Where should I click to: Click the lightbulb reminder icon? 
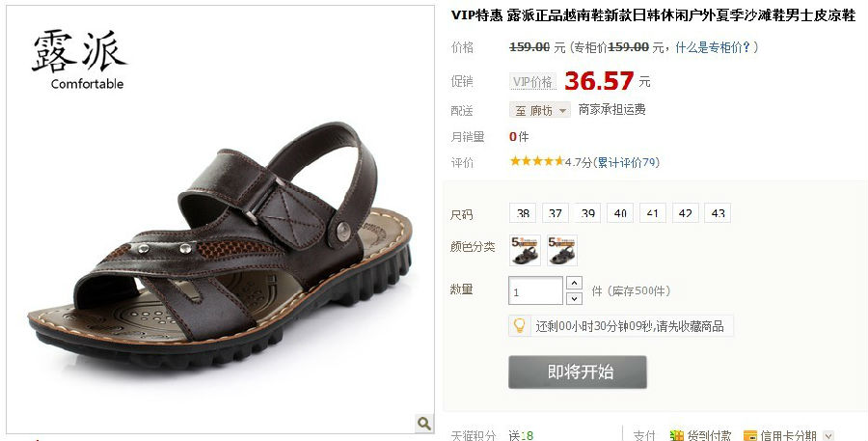(x=519, y=326)
